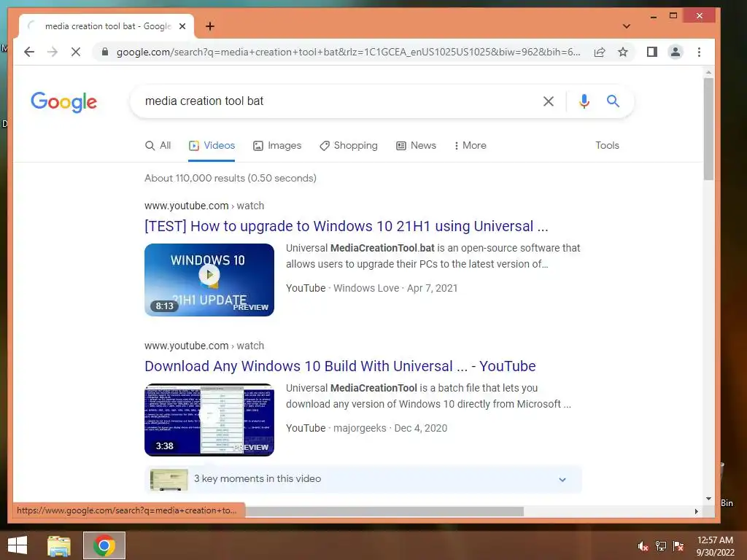The width and height of the screenshot is (747, 560).
Task: Click the horizontal scrollbar thumb
Action: (x=384, y=511)
